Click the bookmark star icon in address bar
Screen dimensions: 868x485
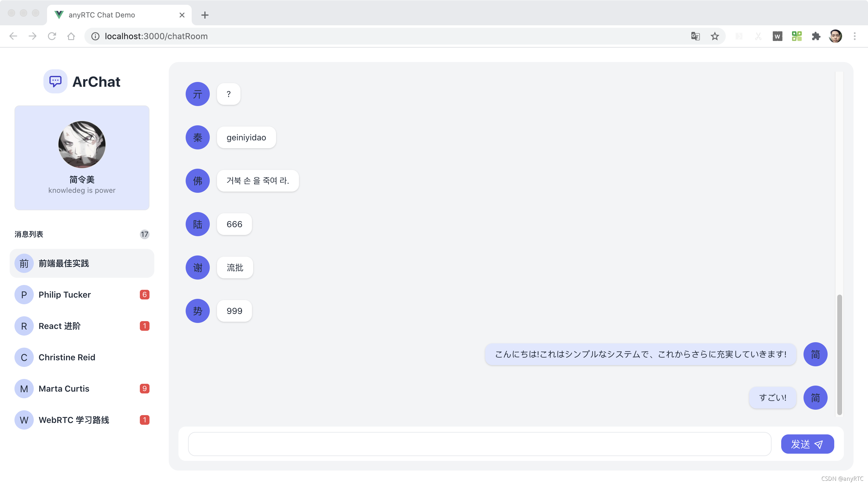(x=715, y=36)
